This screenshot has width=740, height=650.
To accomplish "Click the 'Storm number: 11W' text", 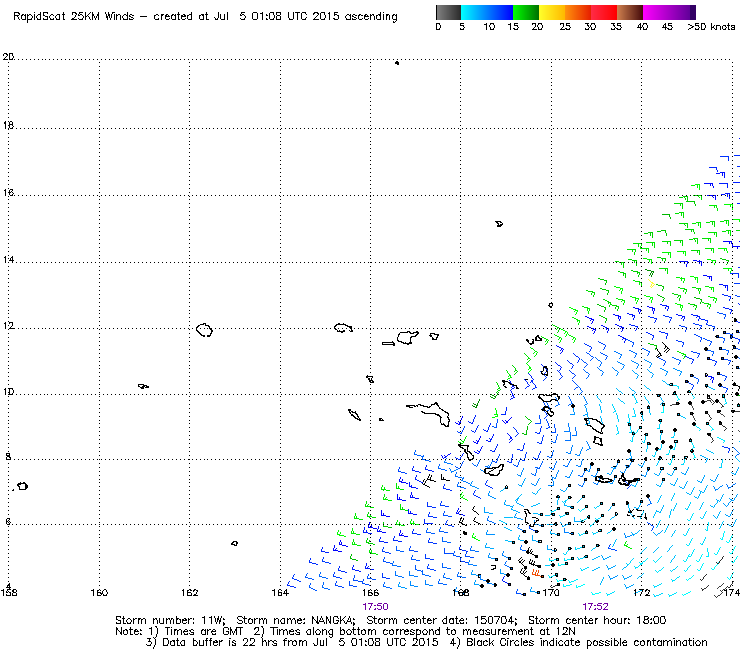I will (x=170, y=620).
